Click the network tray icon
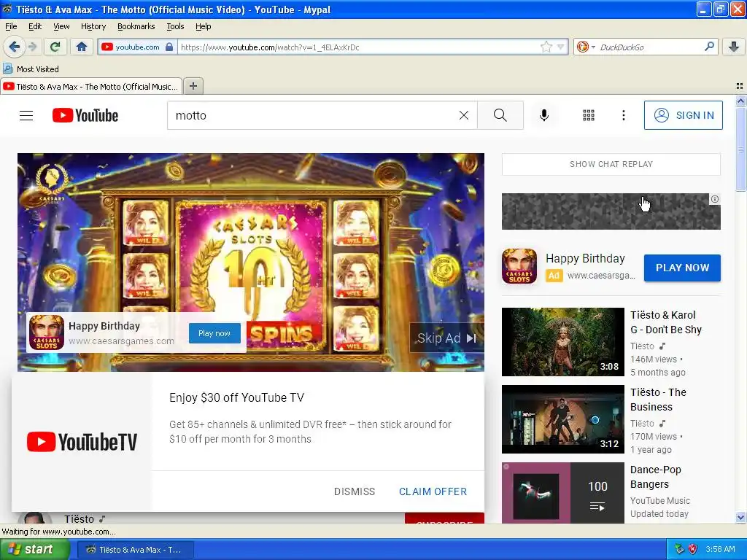The image size is (747, 560). (679, 549)
